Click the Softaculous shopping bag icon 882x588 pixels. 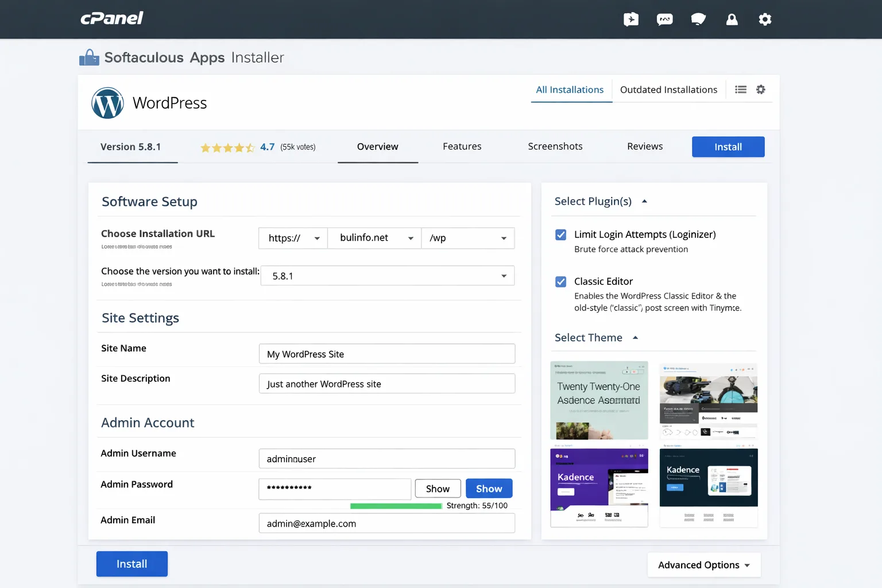[x=89, y=57]
